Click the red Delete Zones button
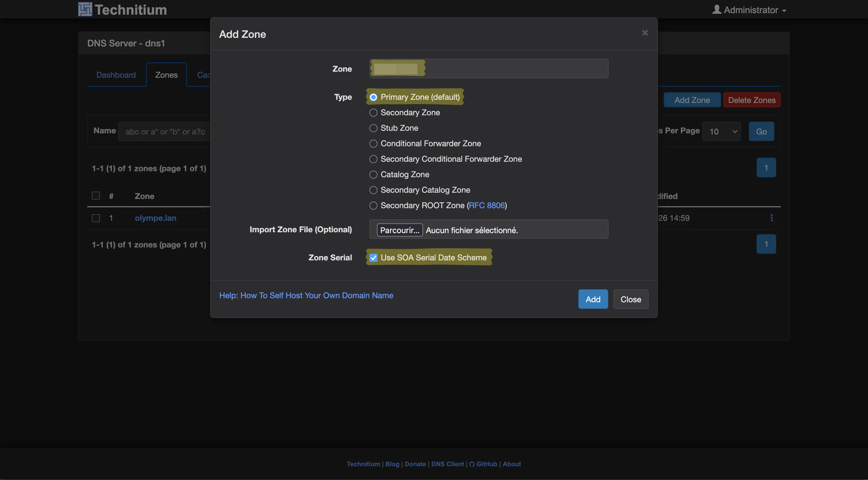The height and width of the screenshot is (480, 868). (751, 100)
